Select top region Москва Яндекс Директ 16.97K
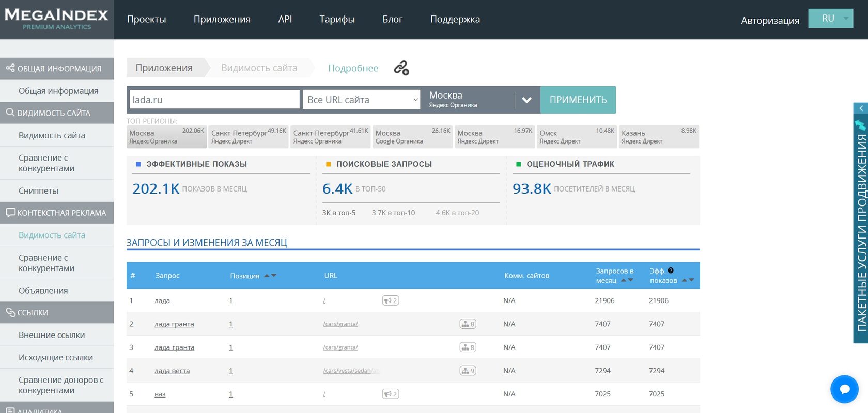This screenshot has height=413, width=868. (495, 137)
